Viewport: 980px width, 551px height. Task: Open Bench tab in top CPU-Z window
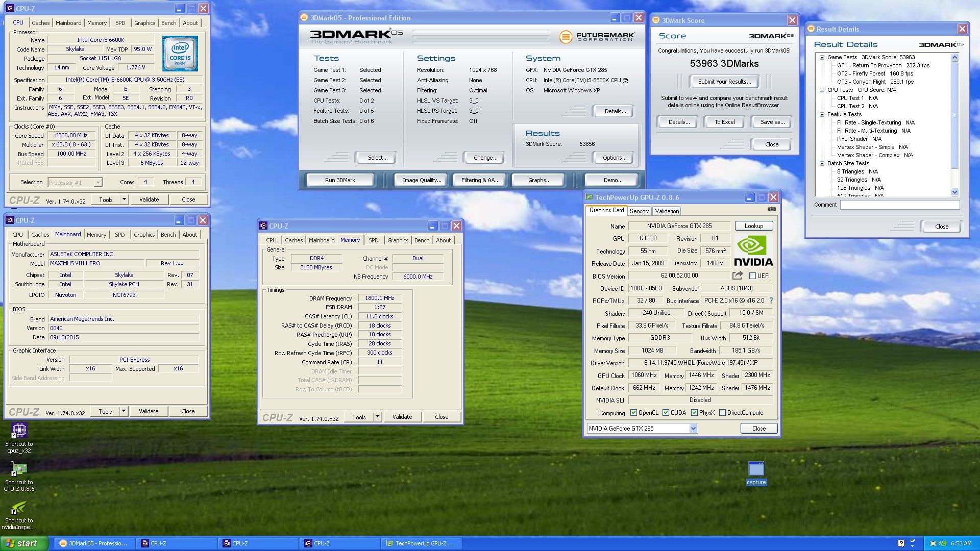(x=169, y=23)
